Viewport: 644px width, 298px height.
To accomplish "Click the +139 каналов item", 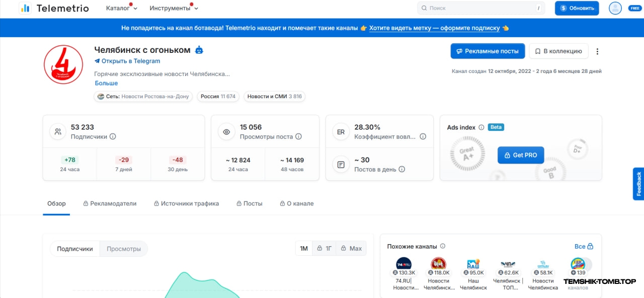I will [x=578, y=274].
